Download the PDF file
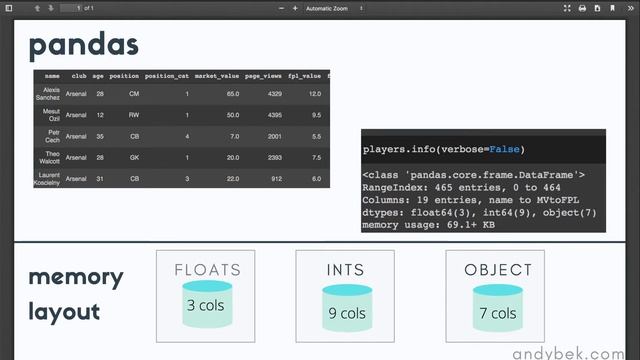Image resolution: width=640 pixels, height=360 pixels. 597,8
